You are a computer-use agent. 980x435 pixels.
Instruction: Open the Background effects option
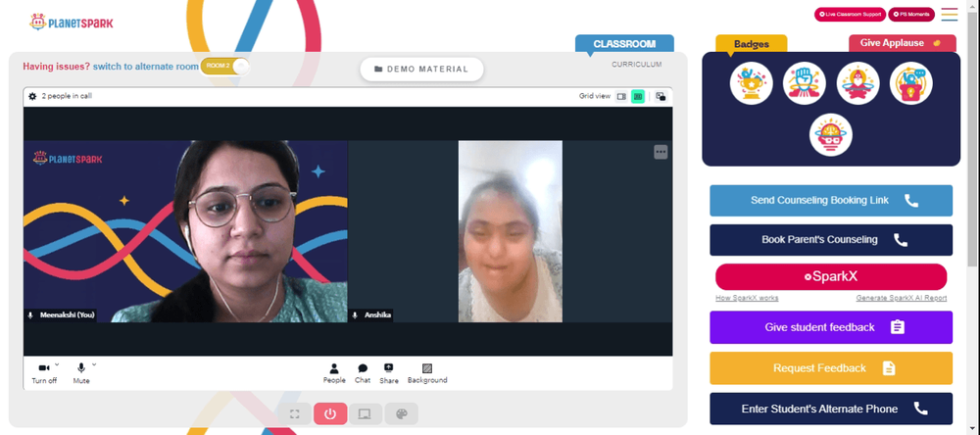pos(427,373)
